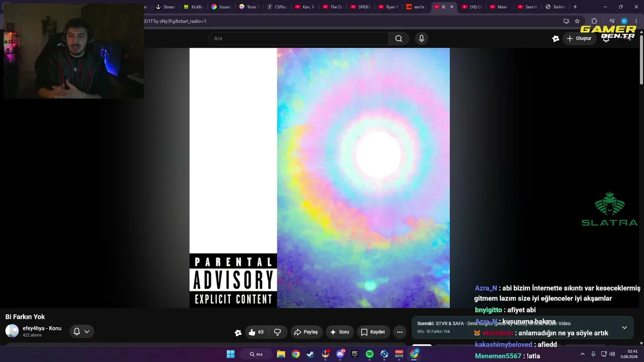
Task: Open the Windows Start menu
Action: coord(230,354)
